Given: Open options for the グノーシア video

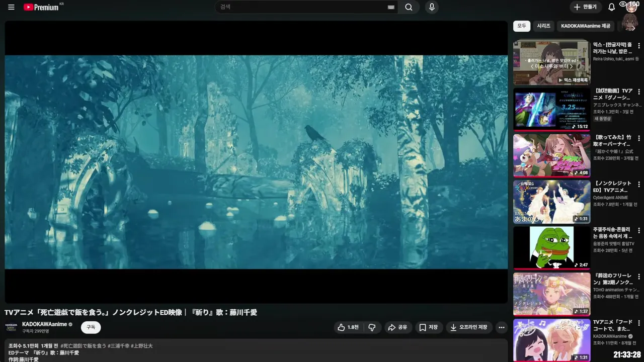Looking at the screenshot, I should pyautogui.click(x=639, y=92).
